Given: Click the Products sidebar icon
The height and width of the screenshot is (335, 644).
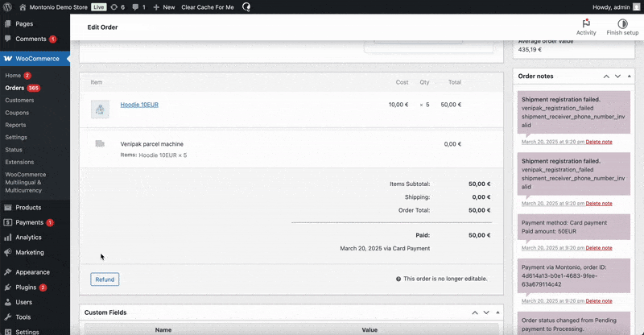Looking at the screenshot, I should tap(7, 208).
